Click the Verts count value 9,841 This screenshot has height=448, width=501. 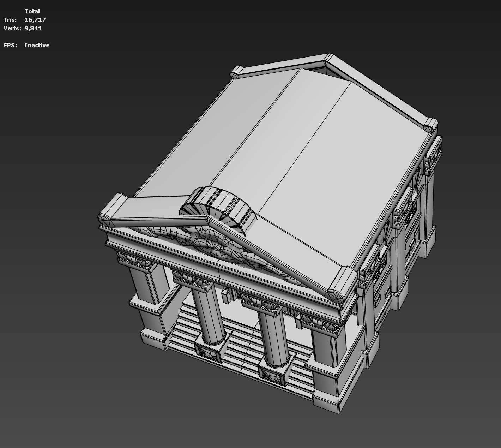tap(33, 28)
